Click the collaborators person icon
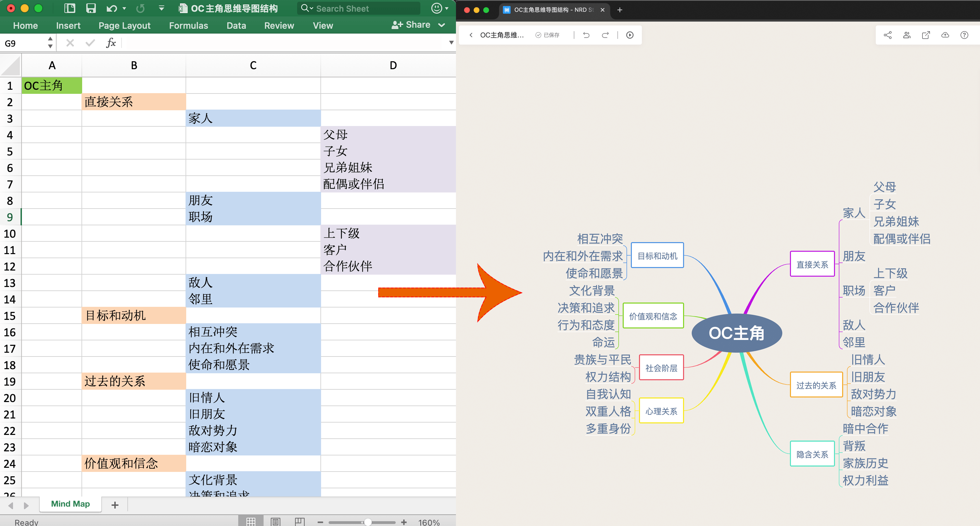This screenshot has width=980, height=526. (x=906, y=35)
